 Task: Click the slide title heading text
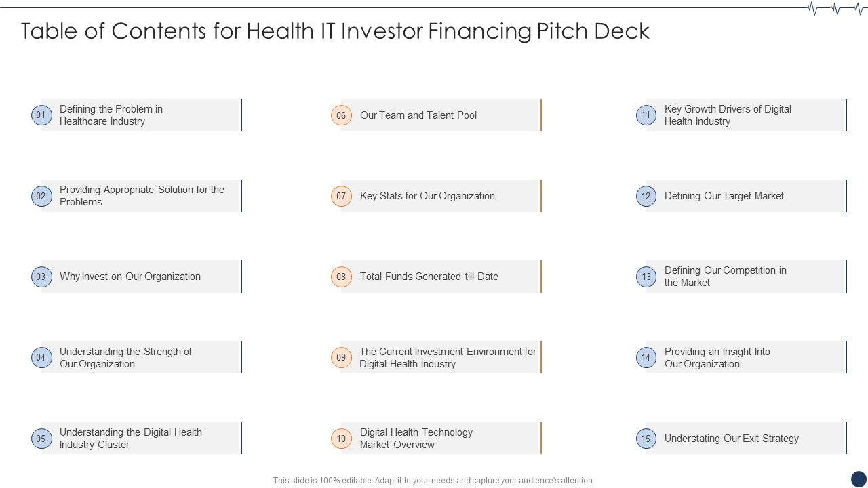click(x=335, y=31)
